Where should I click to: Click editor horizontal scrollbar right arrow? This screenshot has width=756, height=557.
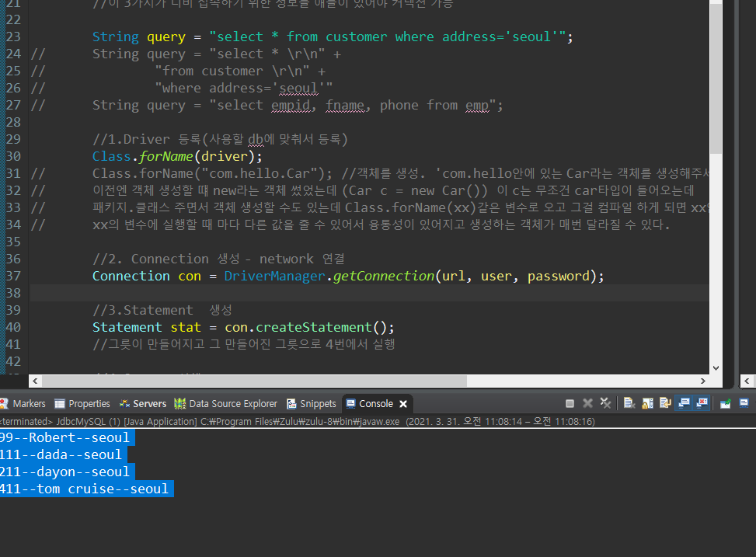click(703, 381)
